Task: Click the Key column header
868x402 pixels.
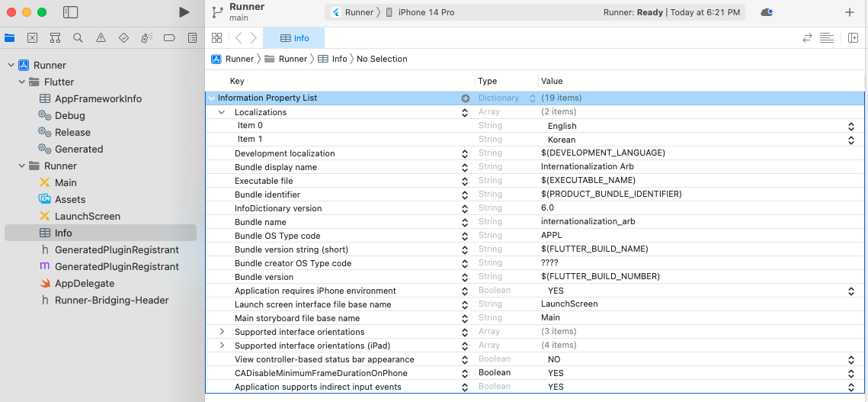Action: [237, 81]
